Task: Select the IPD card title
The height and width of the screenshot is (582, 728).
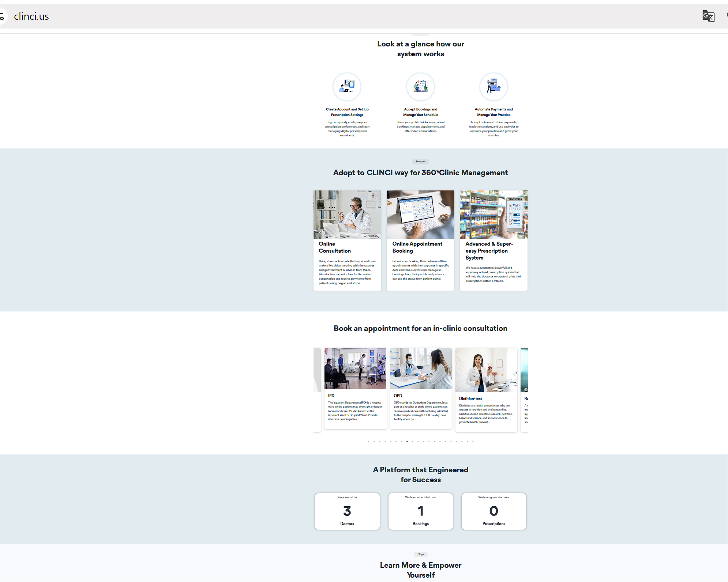Action: (331, 396)
